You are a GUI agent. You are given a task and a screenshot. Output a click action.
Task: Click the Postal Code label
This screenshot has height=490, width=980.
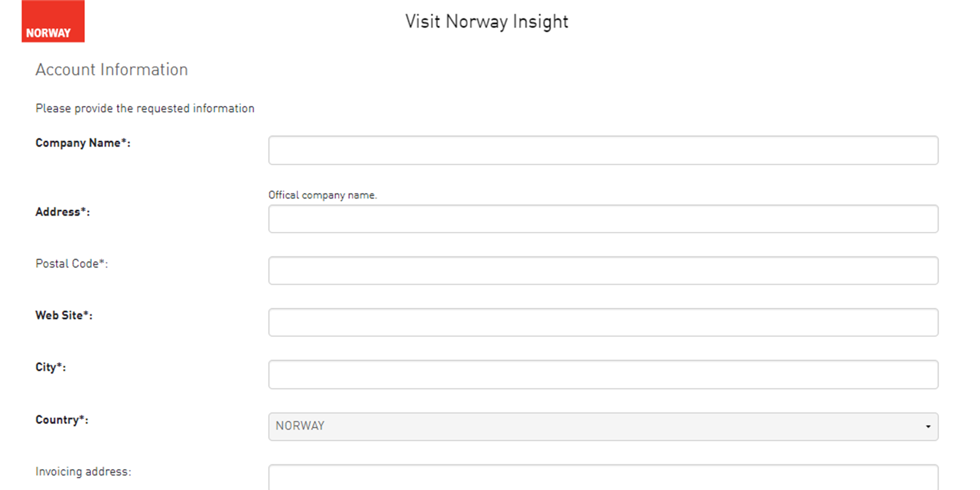[x=72, y=264]
